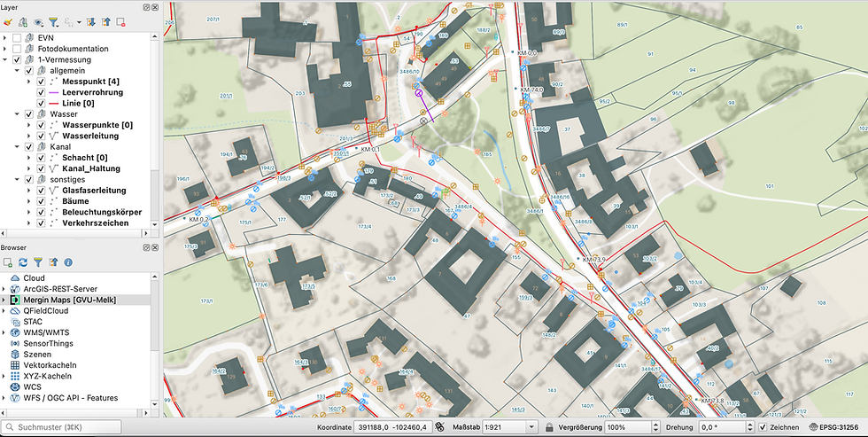Image resolution: width=868 pixels, height=437 pixels.
Task: Enable the Fotodokumentation group checkbox
Action: [x=17, y=49]
